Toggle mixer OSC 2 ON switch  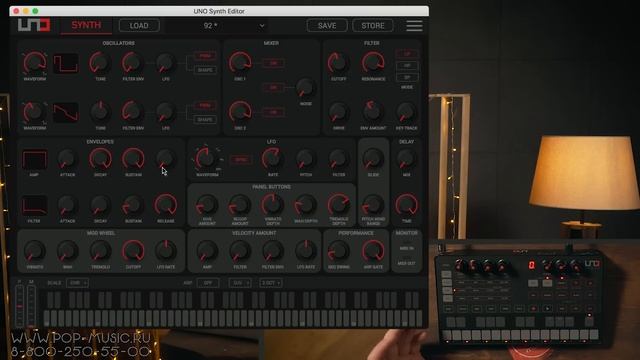[x=273, y=112]
